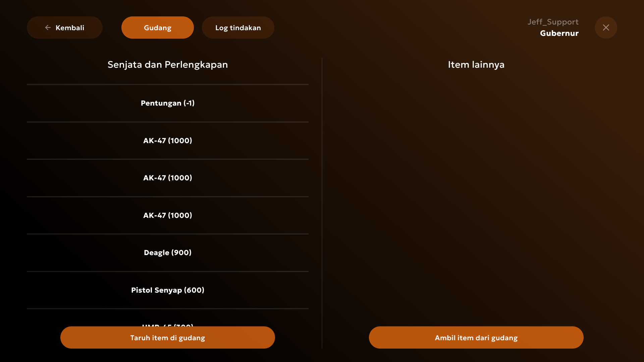
Task: Click the Item lainnya column heading
Action: 476,64
